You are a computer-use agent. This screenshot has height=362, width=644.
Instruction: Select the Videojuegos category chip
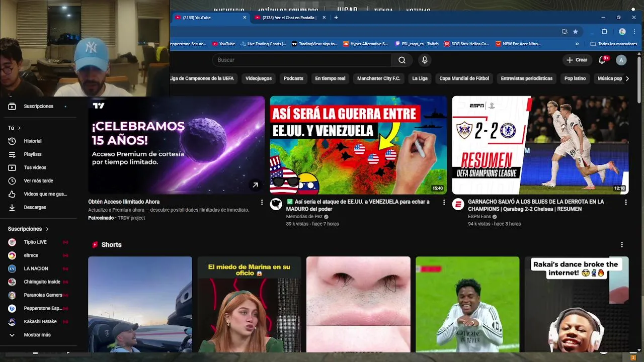(x=259, y=78)
